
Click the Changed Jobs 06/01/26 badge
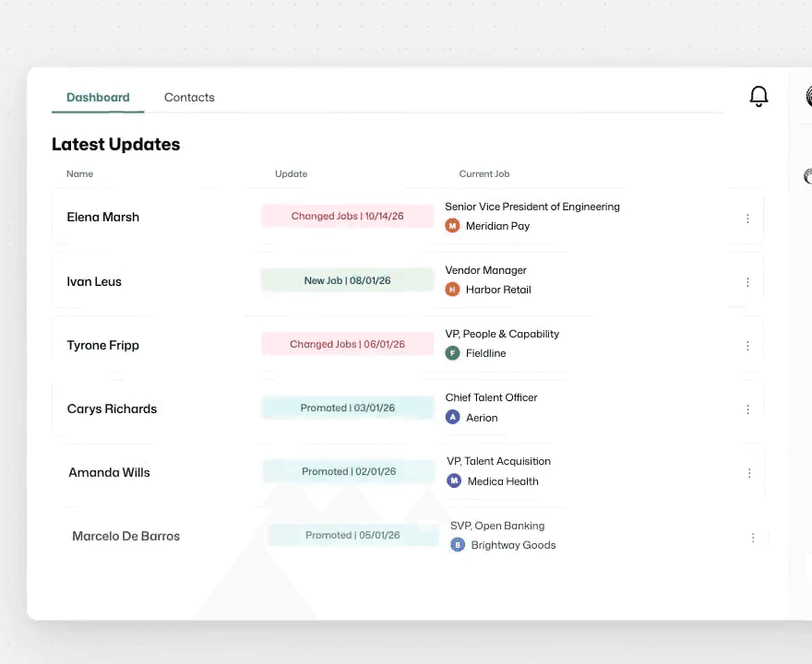348,344
